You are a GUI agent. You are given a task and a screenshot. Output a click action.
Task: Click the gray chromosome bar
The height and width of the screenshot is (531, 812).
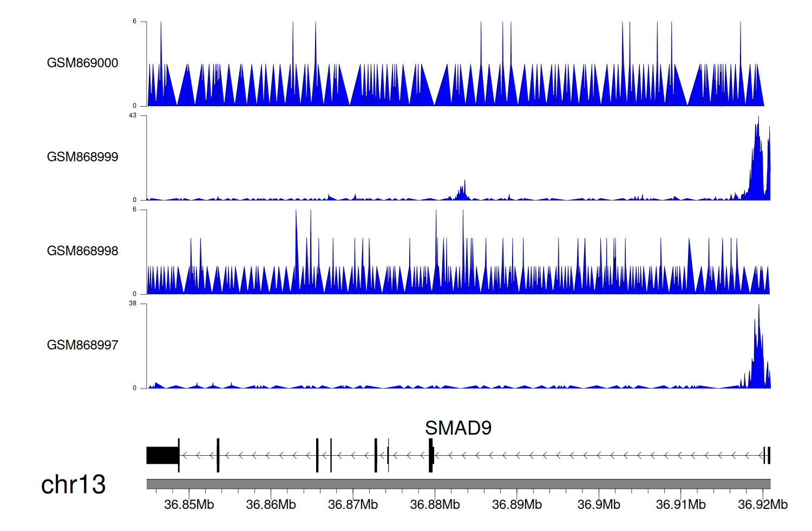(x=458, y=484)
